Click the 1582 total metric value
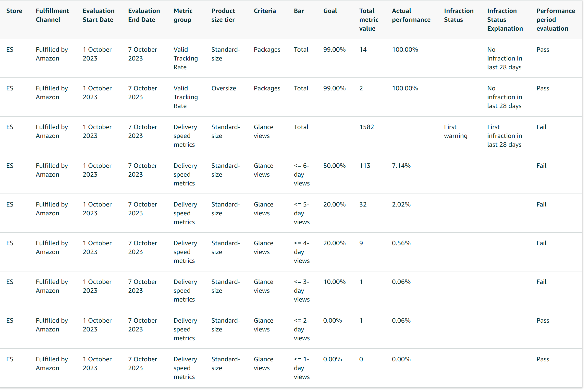This screenshot has width=588, height=390. tap(366, 127)
